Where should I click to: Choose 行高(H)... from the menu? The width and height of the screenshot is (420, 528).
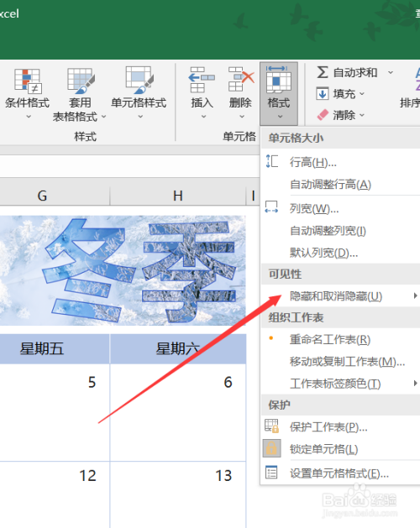(x=340, y=162)
